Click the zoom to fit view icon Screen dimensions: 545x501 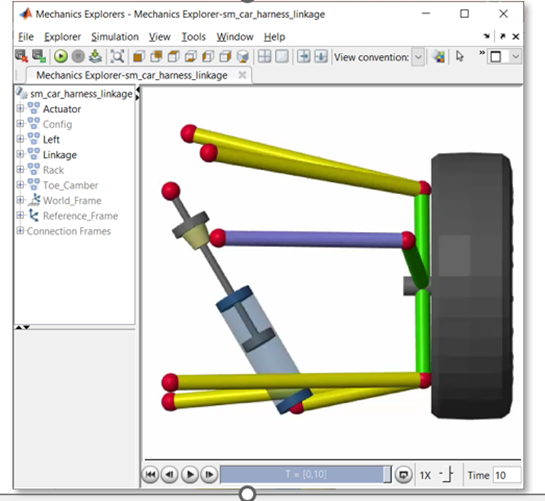[x=117, y=56]
